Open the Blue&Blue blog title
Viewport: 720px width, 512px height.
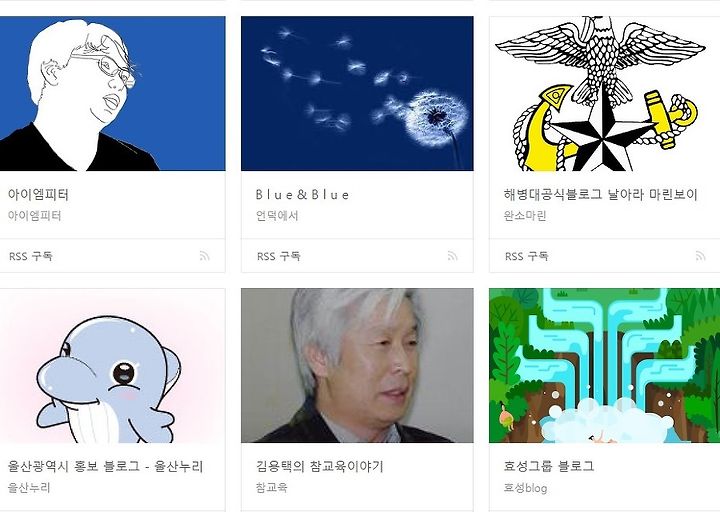(x=302, y=195)
